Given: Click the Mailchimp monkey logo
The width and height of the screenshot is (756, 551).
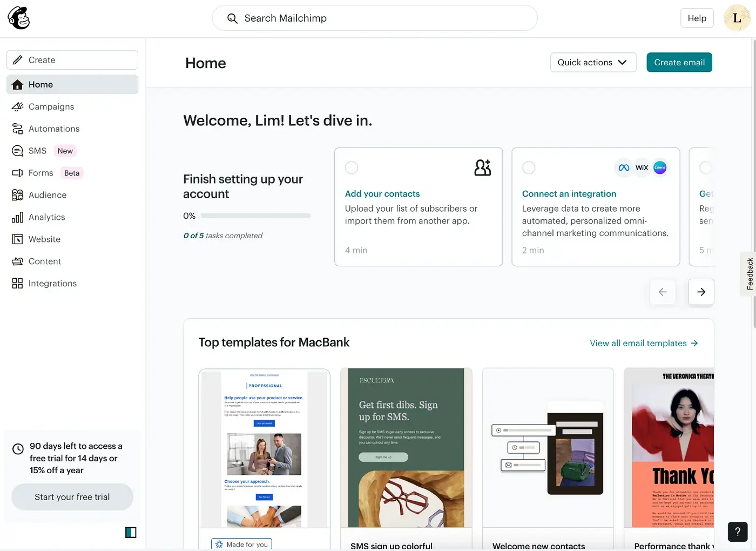Looking at the screenshot, I should 19,18.
